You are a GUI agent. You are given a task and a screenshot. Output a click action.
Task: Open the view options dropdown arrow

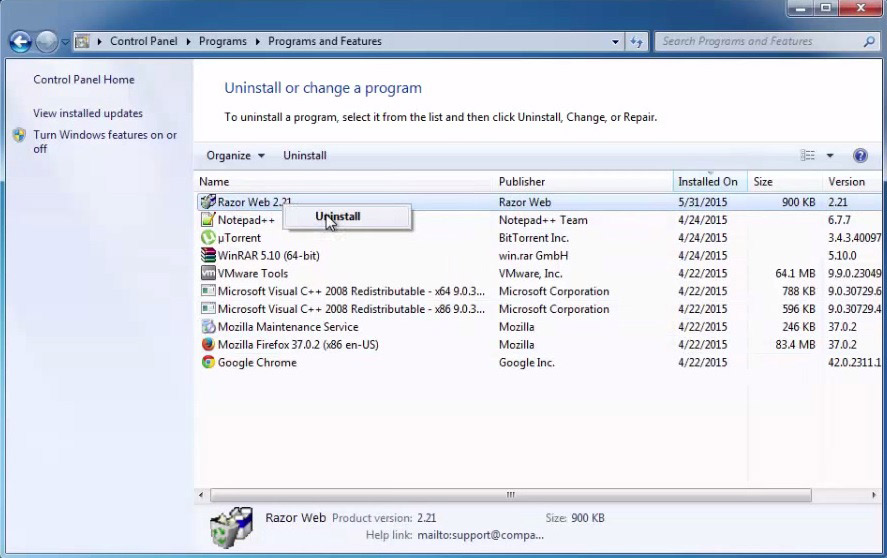click(x=830, y=156)
